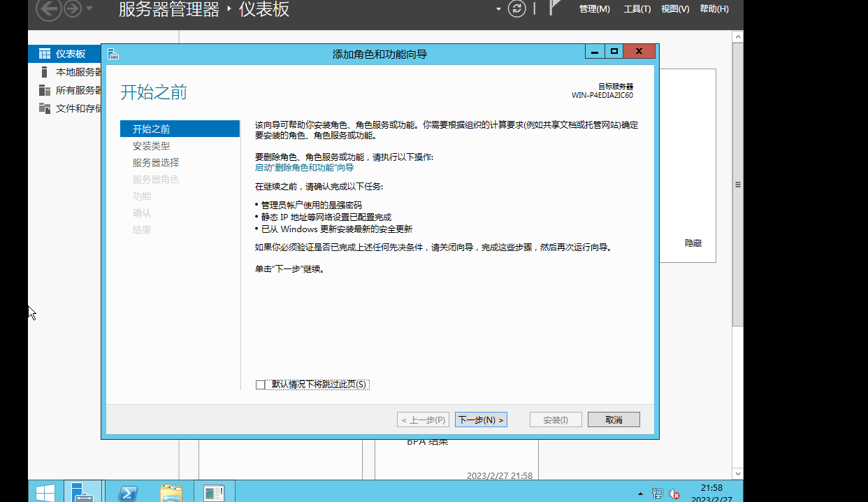Click the scrollbar up arrow in Server Manager
Image resolution: width=868 pixels, height=502 pixels.
[x=737, y=36]
